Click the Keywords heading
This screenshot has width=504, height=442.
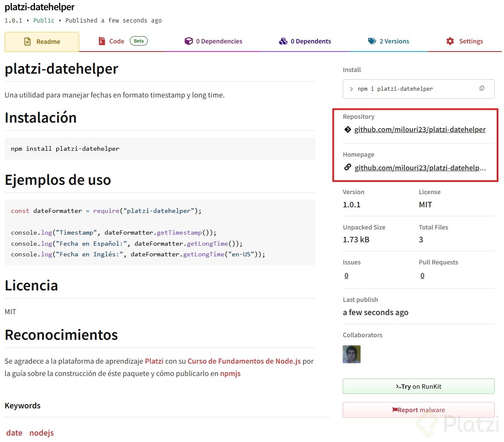23,406
